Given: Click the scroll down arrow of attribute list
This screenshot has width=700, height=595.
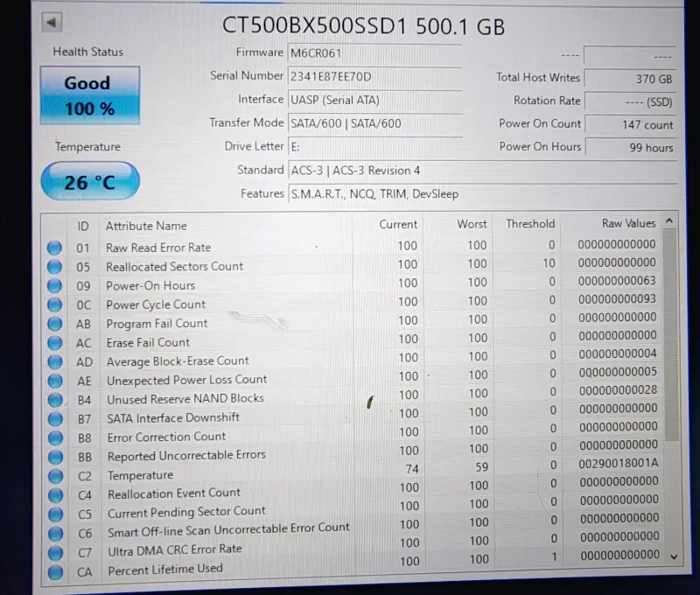Looking at the screenshot, I should tap(674, 556).
